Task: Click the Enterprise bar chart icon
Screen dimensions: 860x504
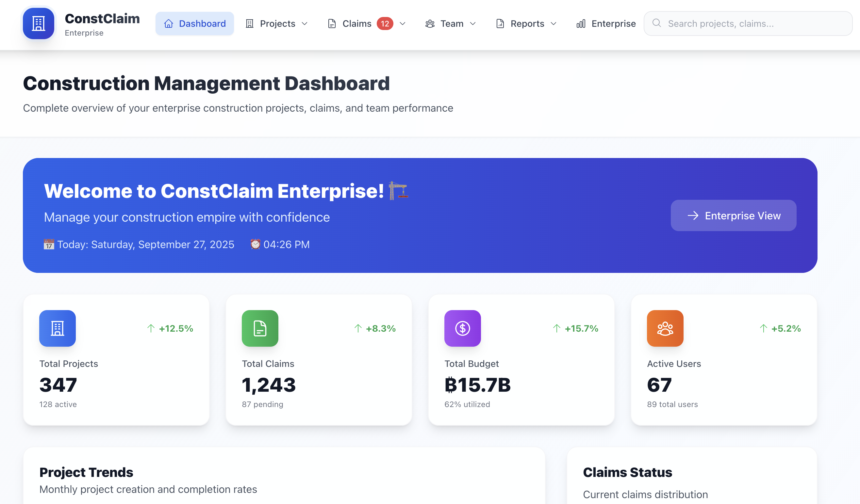Action: [581, 24]
